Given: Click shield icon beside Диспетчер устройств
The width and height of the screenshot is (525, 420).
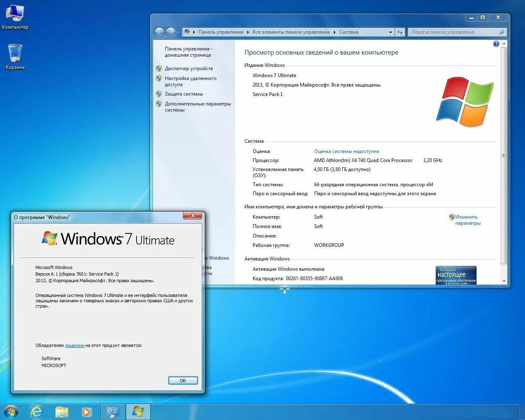Looking at the screenshot, I should 159,68.
